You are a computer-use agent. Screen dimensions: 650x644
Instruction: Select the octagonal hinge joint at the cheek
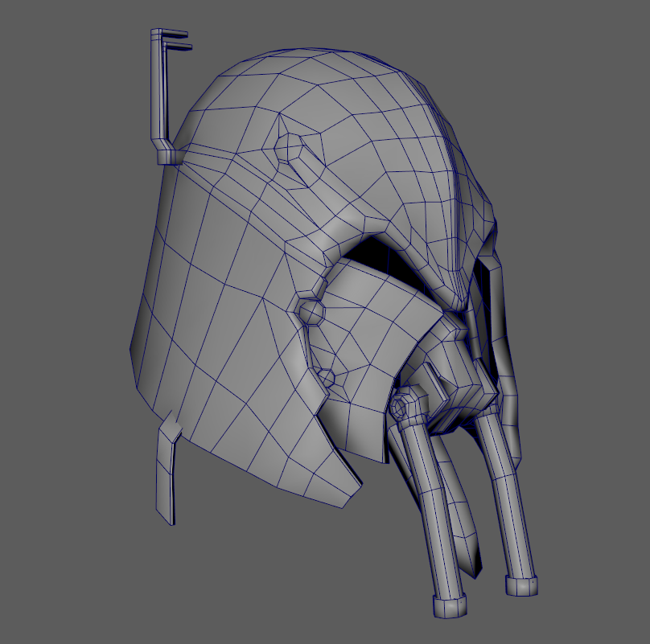[x=311, y=311]
